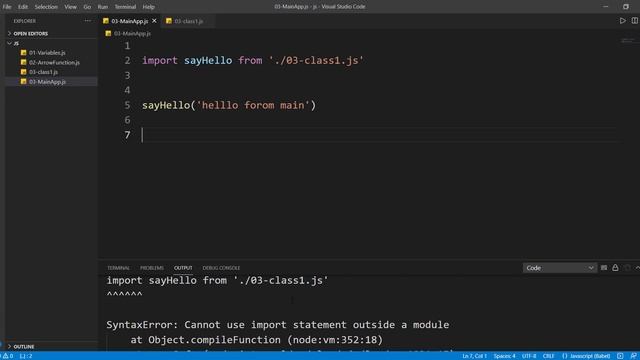Click the editor minimap

click(x=628, y=40)
